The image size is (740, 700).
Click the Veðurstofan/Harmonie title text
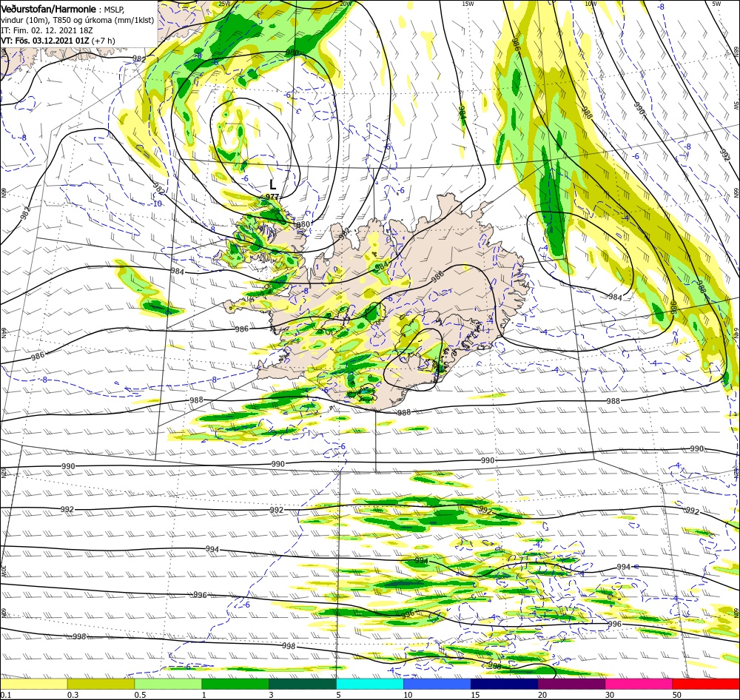pos(49,8)
